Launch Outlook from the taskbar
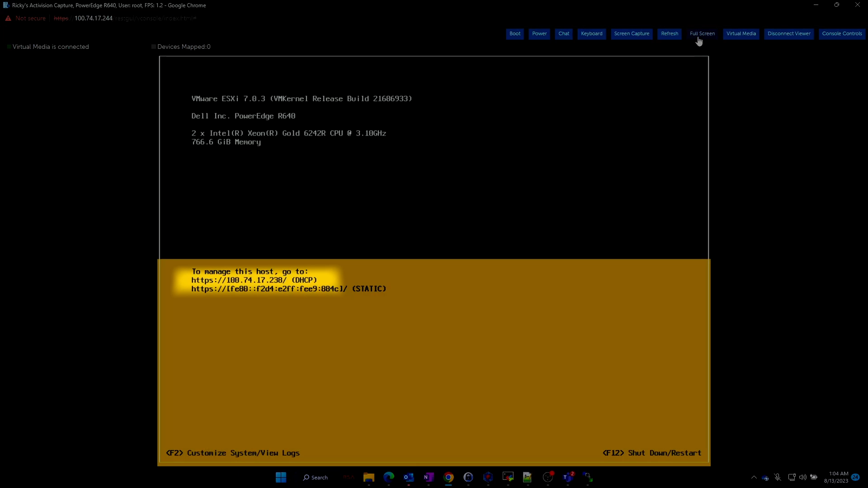The image size is (868, 488). point(409,477)
